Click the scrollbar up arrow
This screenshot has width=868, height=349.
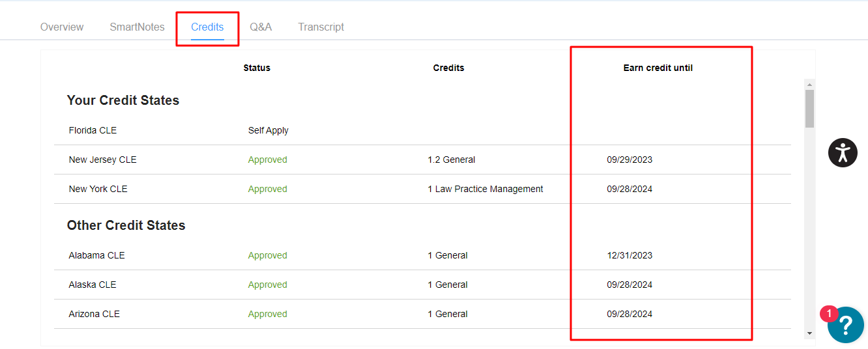pyautogui.click(x=809, y=85)
